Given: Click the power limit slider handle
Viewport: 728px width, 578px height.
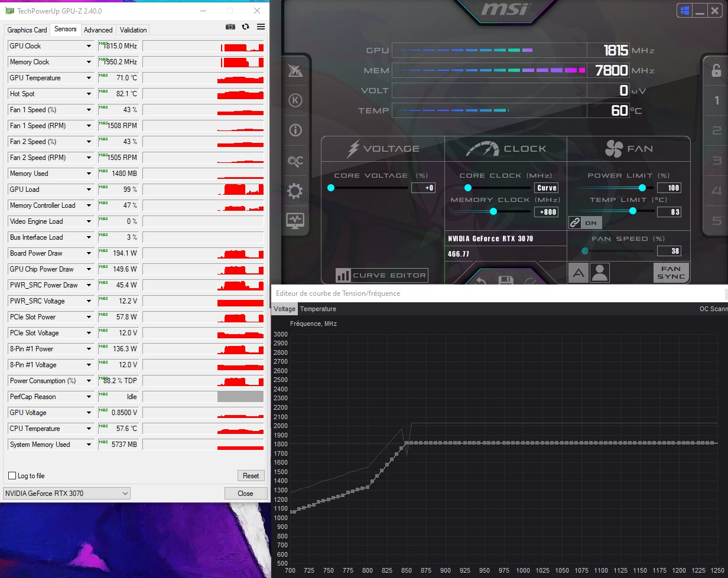Looking at the screenshot, I should (642, 188).
